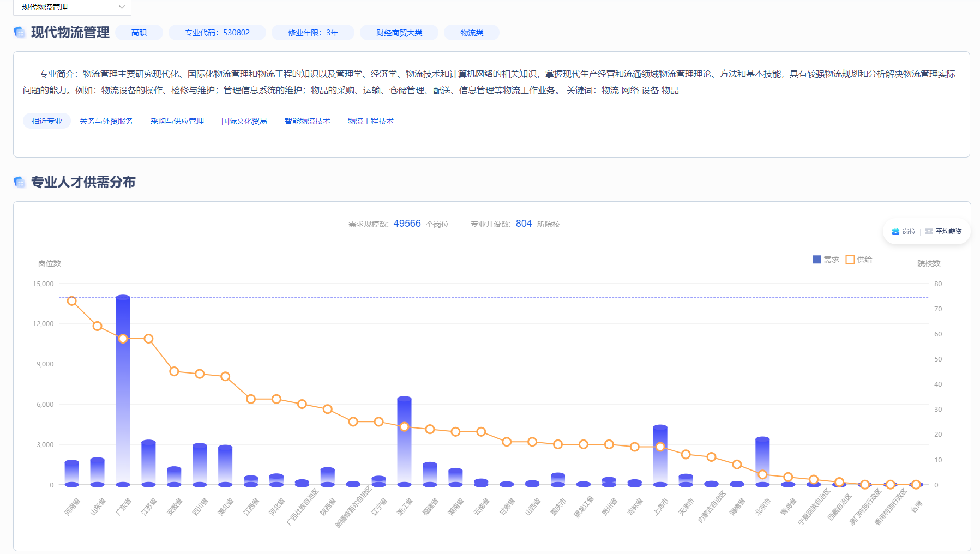Click the orange 供给 legend outline square
Image resolution: width=980 pixels, height=554 pixels.
pos(850,260)
